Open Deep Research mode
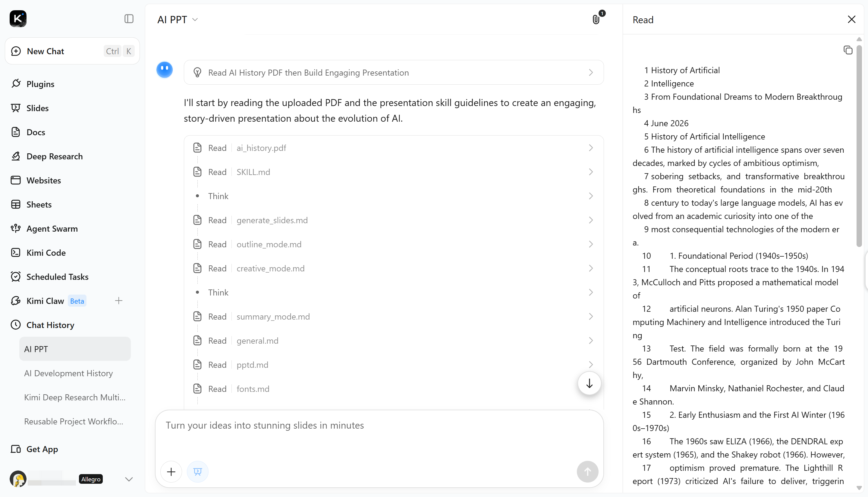868x497 pixels. [55, 156]
